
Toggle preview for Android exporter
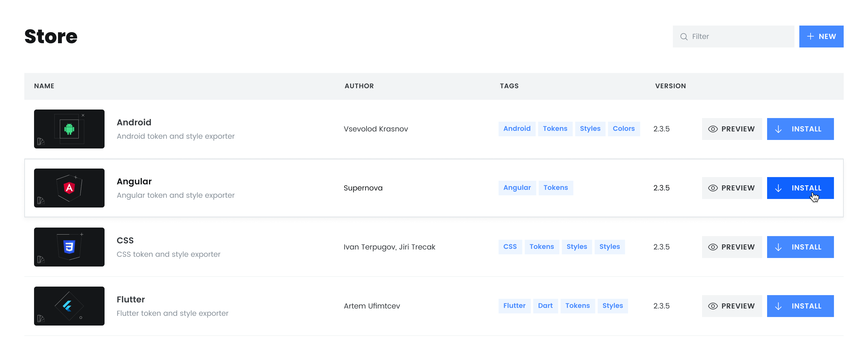pyautogui.click(x=731, y=128)
